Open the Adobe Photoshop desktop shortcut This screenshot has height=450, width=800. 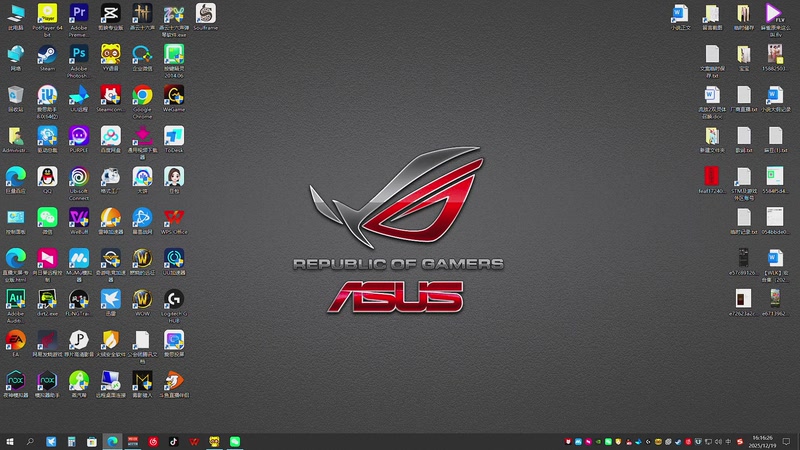click(x=79, y=60)
